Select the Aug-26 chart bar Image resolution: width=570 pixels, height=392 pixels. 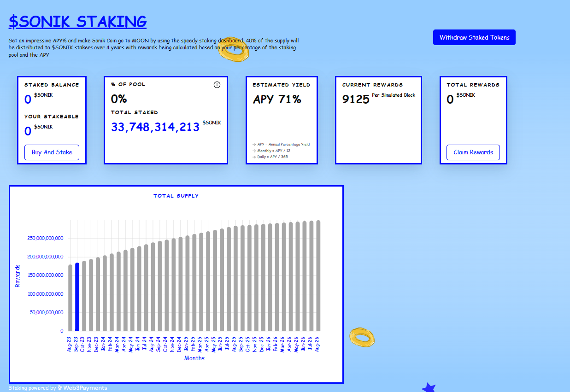[x=318, y=275]
